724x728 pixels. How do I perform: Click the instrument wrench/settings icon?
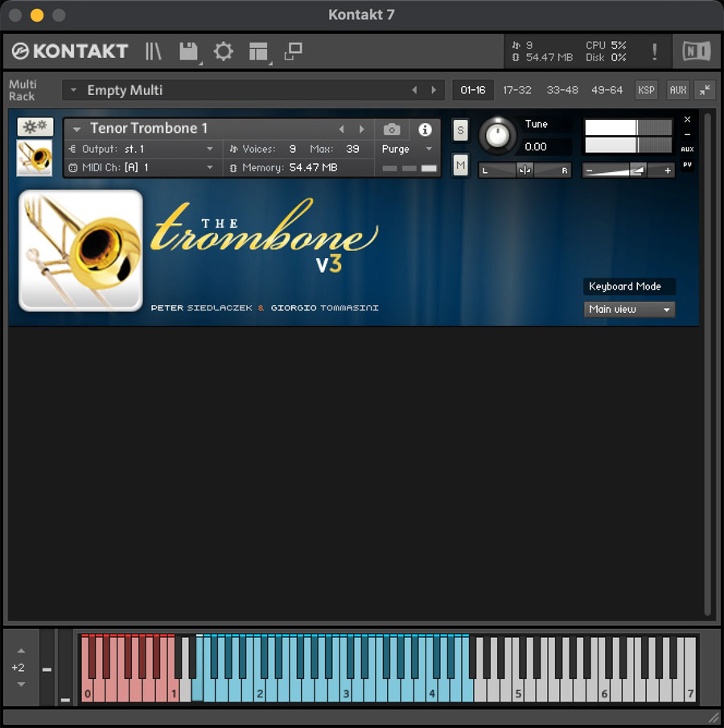coord(34,127)
